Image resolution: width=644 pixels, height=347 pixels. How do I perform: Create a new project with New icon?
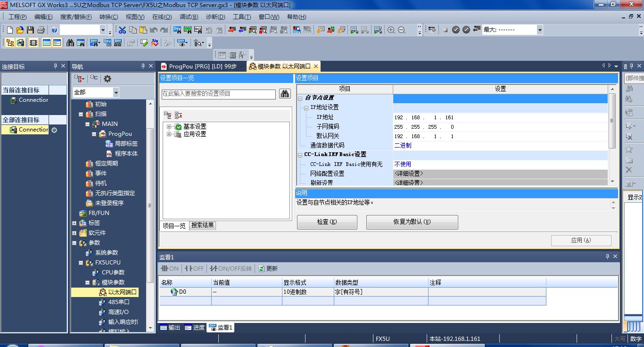pos(10,30)
